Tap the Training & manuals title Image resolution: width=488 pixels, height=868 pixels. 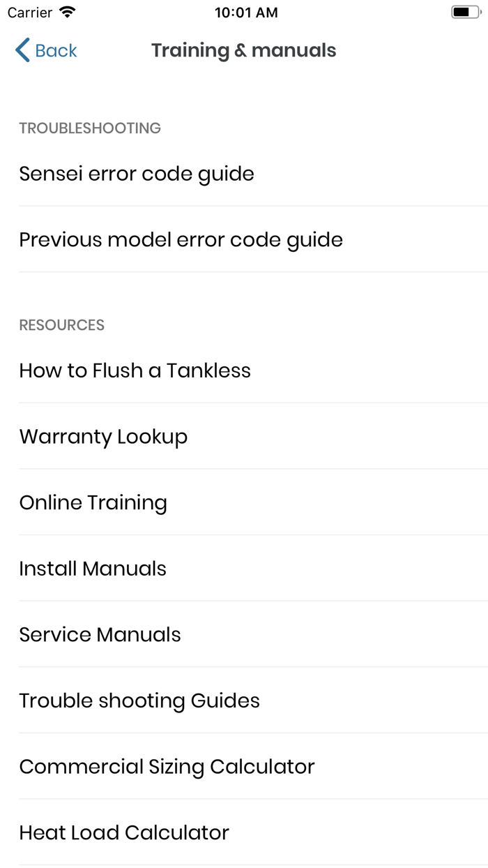244,50
